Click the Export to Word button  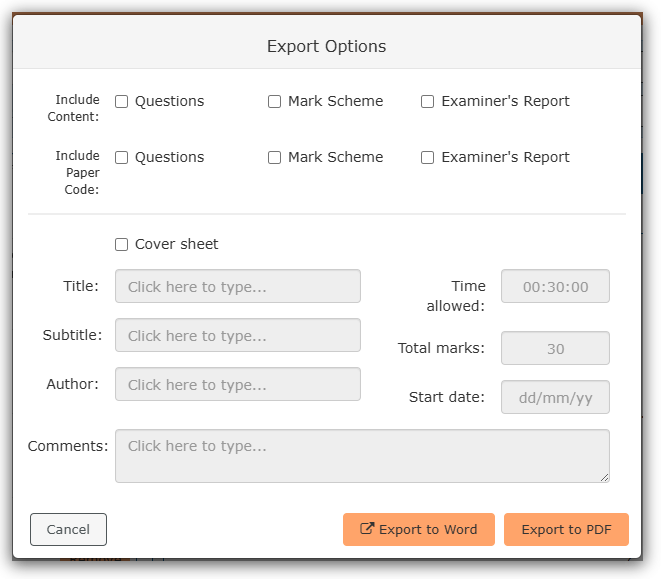click(418, 530)
